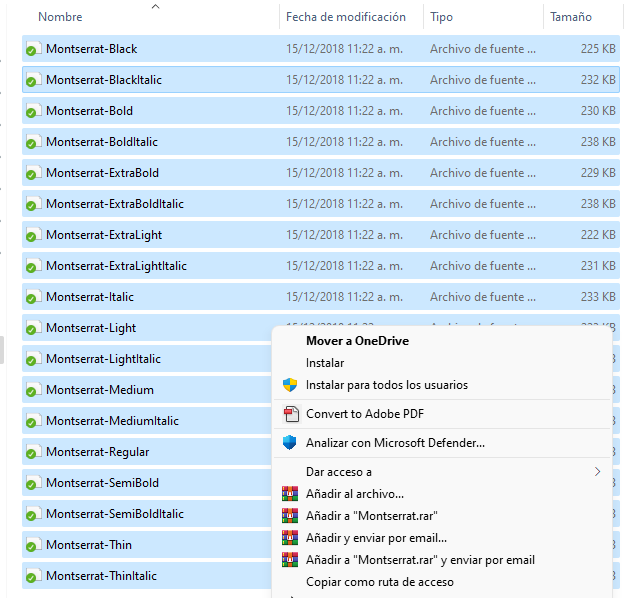Click the Montserrat-Black file icon
The width and height of the screenshot is (631, 598).
[33, 49]
